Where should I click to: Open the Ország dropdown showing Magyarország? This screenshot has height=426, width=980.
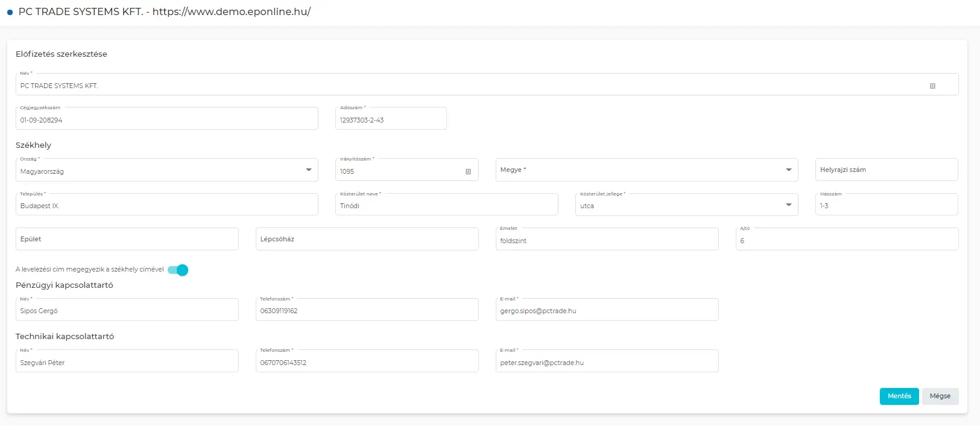tap(166, 171)
